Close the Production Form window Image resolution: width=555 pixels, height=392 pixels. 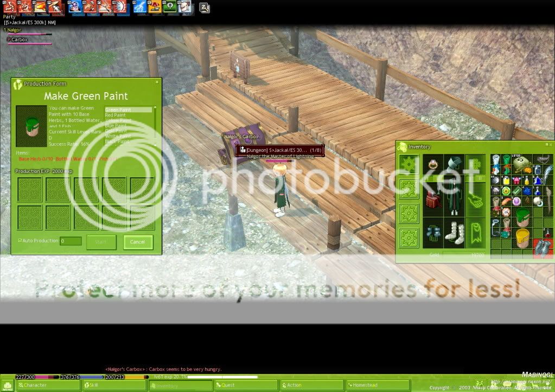(157, 82)
